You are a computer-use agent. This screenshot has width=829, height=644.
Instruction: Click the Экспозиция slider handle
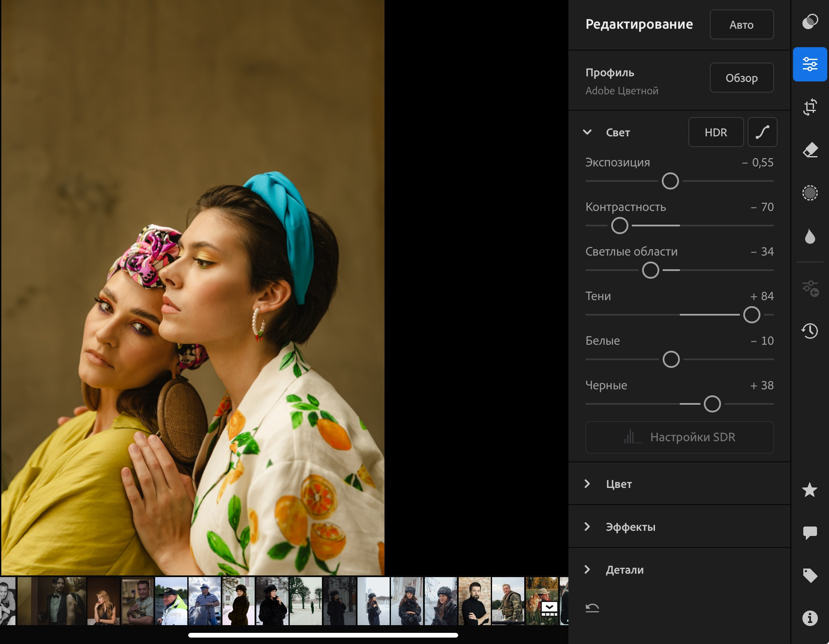pos(670,181)
